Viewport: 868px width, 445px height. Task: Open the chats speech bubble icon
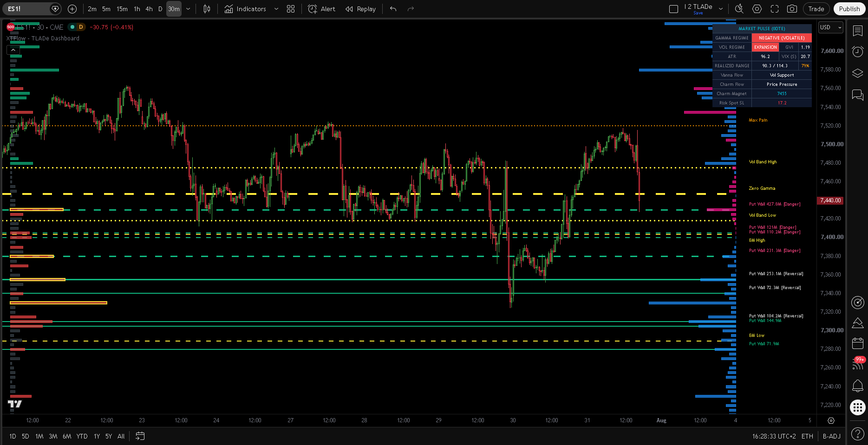[x=857, y=95]
